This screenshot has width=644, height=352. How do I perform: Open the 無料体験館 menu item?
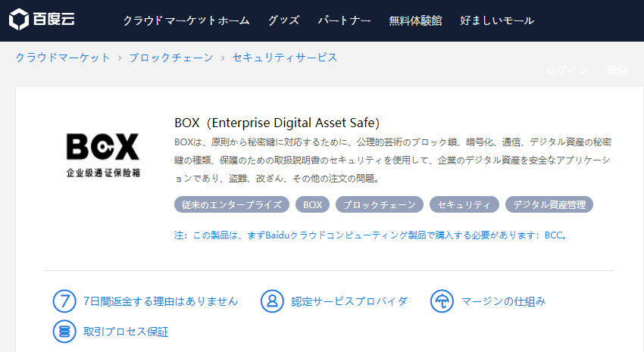(x=415, y=20)
